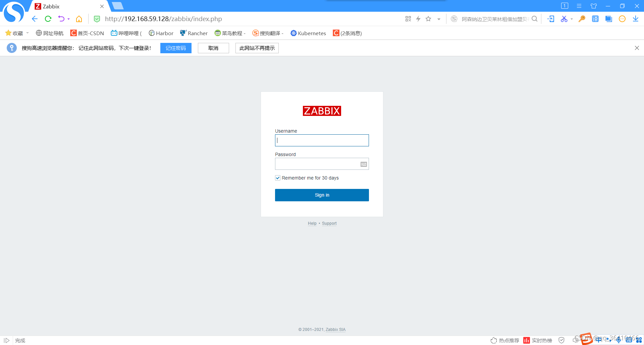This screenshot has width=644, height=345.
Task: Click 取消 in the password prompt
Action: click(213, 48)
